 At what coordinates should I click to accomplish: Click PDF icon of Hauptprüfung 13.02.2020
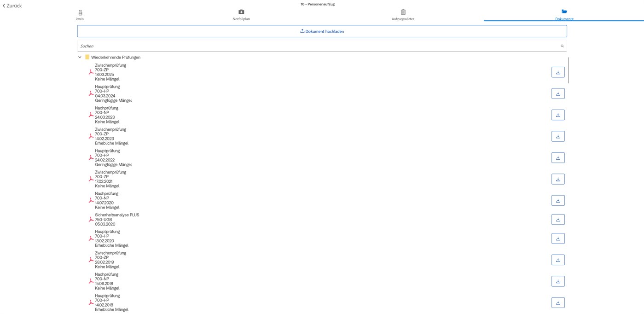point(91,238)
